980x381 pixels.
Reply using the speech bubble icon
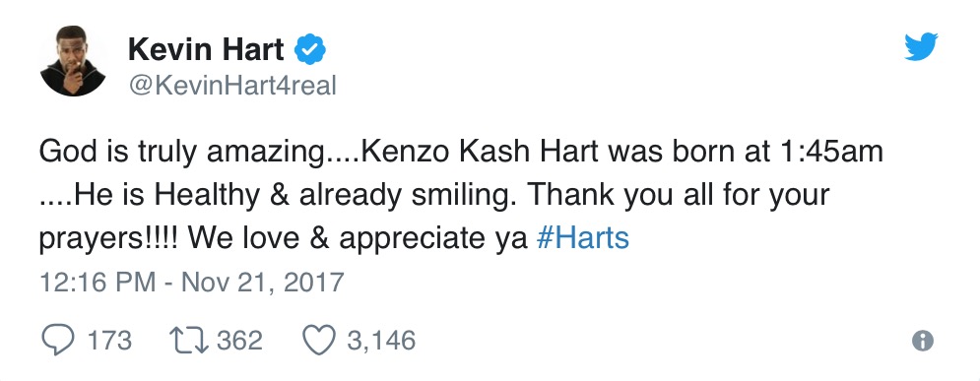coord(57,341)
